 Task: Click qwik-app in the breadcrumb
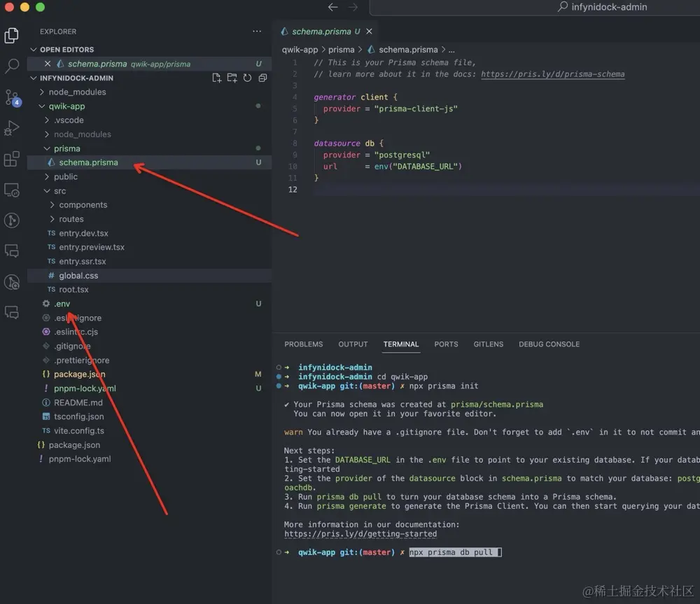pyautogui.click(x=300, y=50)
